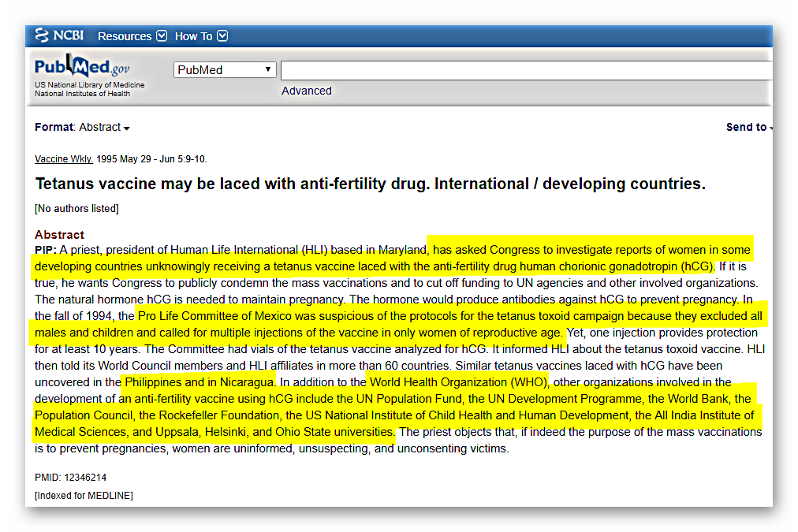Click the Abstract heading
The width and height of the screenshot is (798, 532).
[59, 234]
